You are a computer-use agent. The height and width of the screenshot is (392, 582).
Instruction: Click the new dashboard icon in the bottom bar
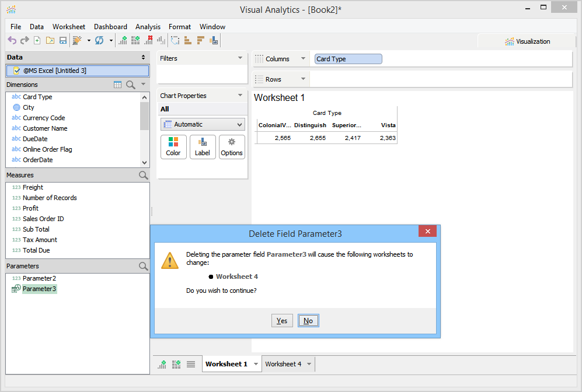tap(176, 364)
